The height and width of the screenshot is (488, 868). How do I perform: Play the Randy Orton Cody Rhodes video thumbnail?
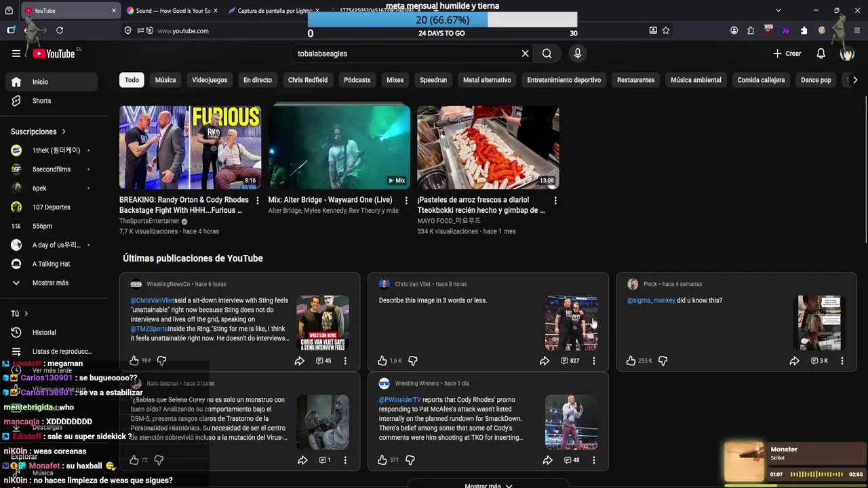point(190,147)
